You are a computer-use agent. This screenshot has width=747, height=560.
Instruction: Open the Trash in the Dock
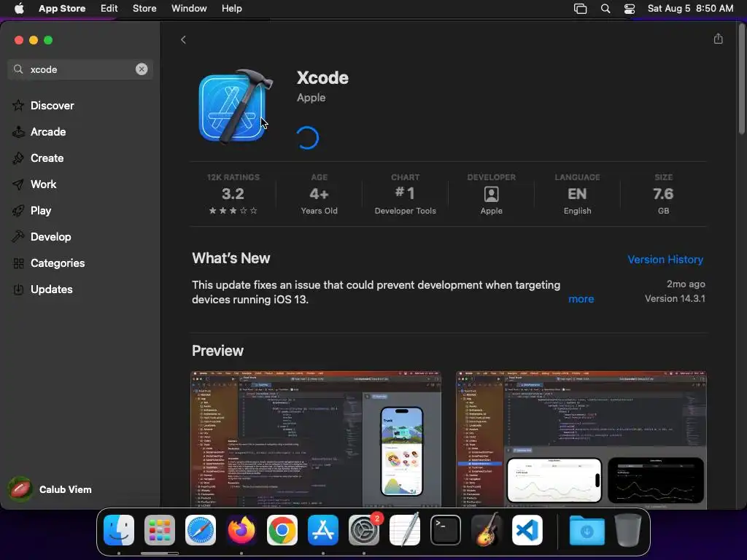click(x=628, y=530)
